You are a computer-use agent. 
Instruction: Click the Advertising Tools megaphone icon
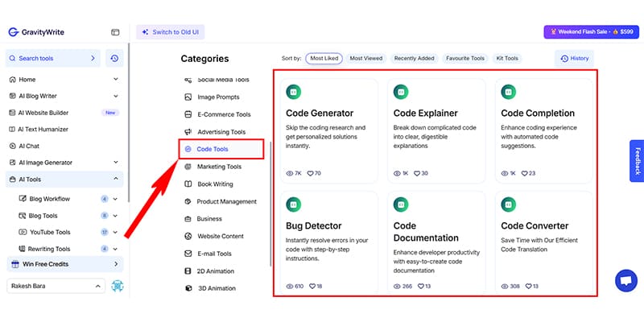pyautogui.click(x=188, y=132)
